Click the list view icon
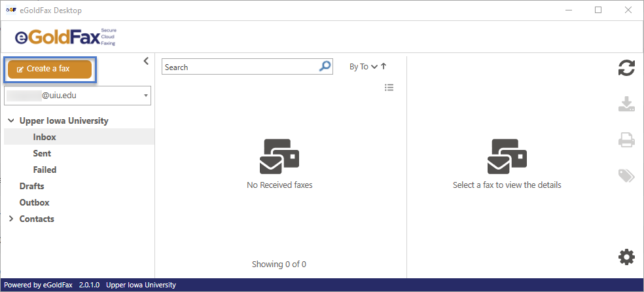 [389, 87]
